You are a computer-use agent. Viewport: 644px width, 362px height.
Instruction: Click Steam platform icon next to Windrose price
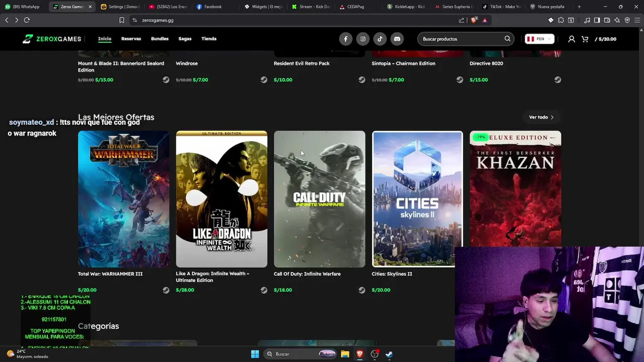pos(264,80)
